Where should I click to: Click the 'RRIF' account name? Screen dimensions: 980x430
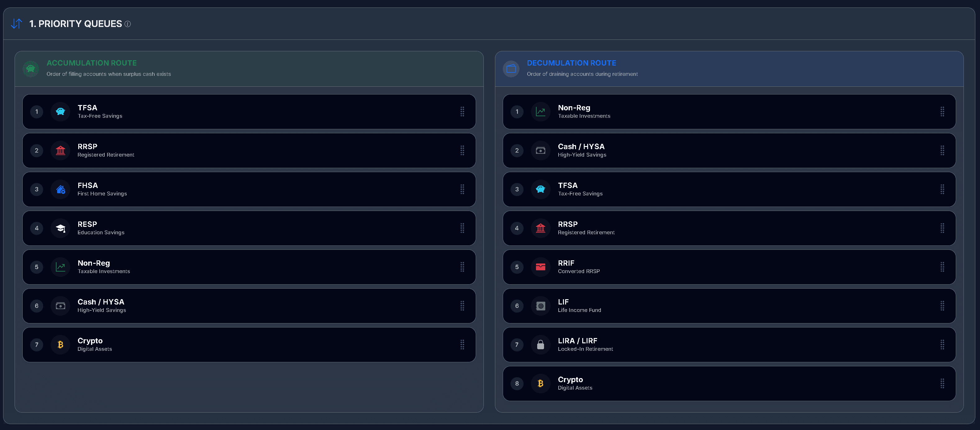click(x=566, y=263)
